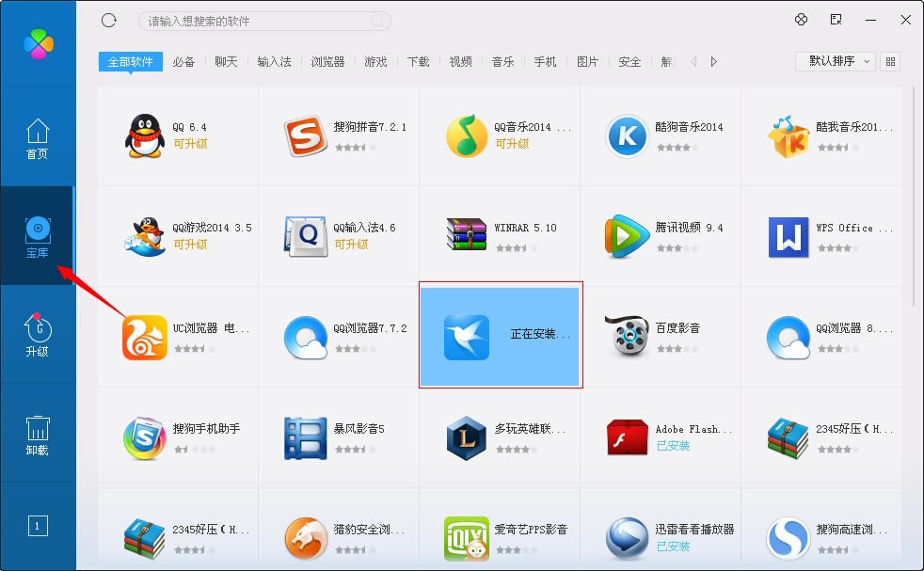
Task: Click the 酷我音乐 orange box icon
Action: 788,136
